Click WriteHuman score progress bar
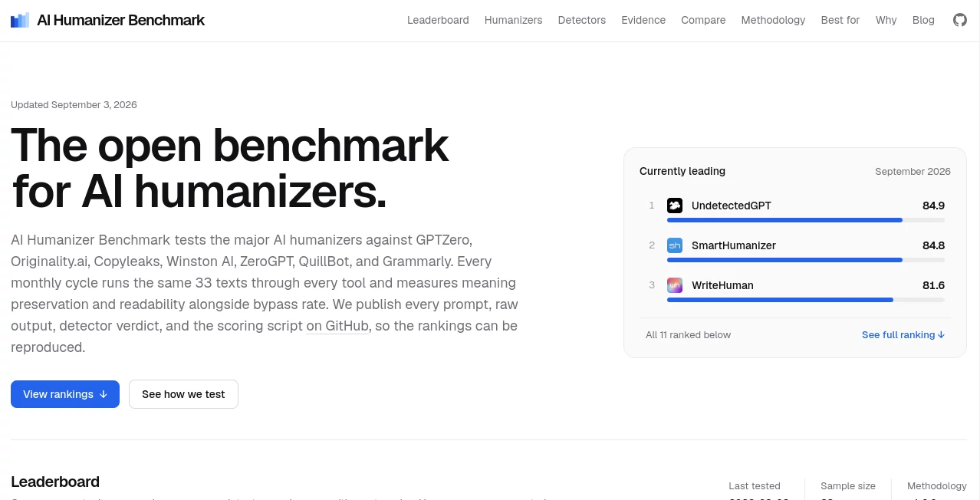The width and height of the screenshot is (980, 500). click(806, 300)
